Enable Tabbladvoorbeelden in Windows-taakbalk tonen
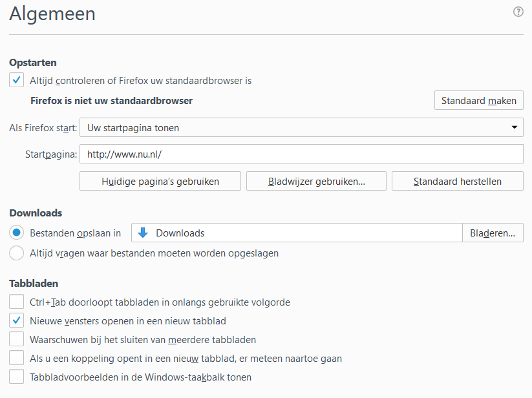532x398 pixels. [16, 377]
